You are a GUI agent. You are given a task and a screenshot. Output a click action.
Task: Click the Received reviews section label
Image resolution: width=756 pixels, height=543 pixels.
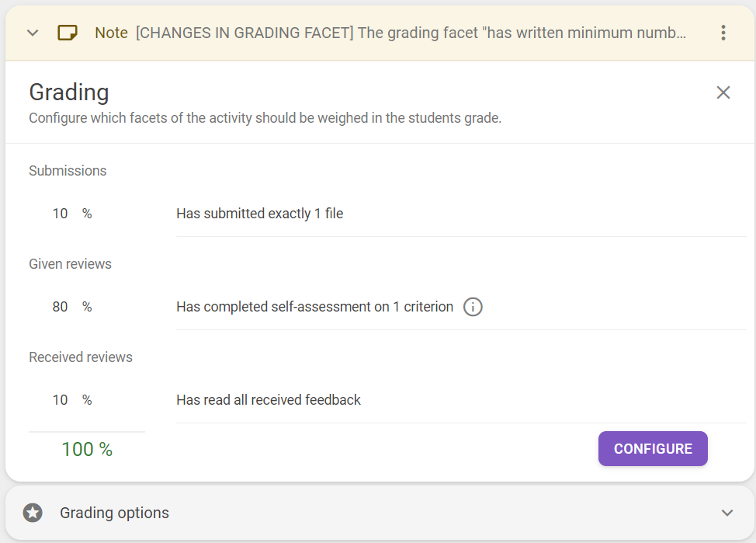[x=81, y=357]
